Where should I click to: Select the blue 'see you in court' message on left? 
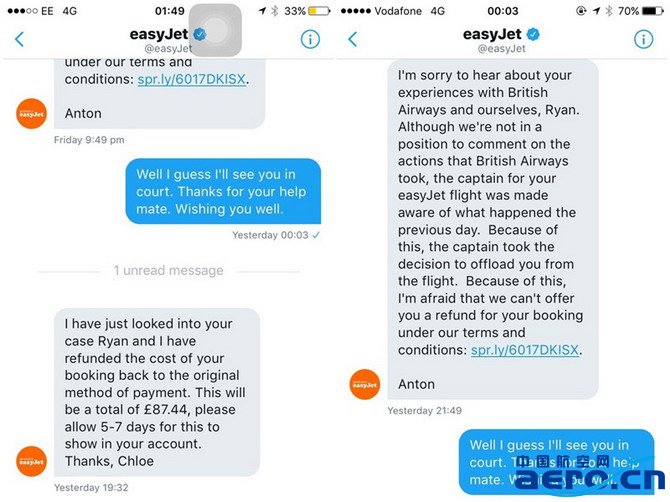(x=223, y=191)
